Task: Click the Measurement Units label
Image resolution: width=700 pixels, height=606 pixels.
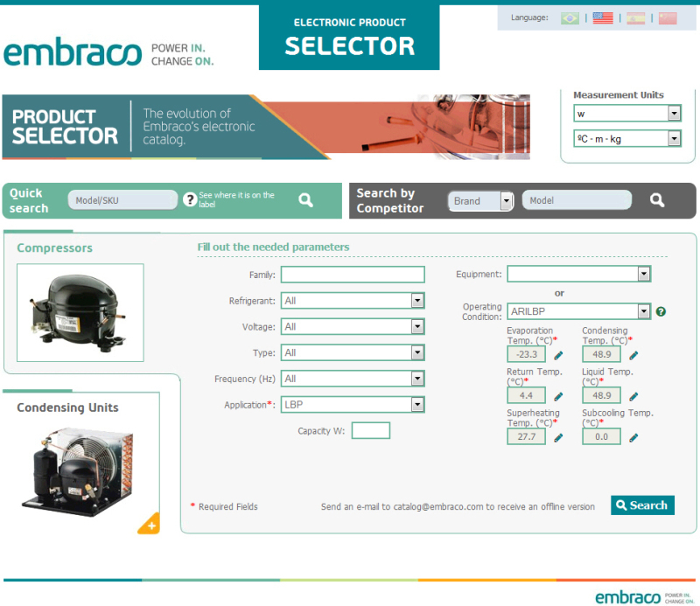Action: 619,94
